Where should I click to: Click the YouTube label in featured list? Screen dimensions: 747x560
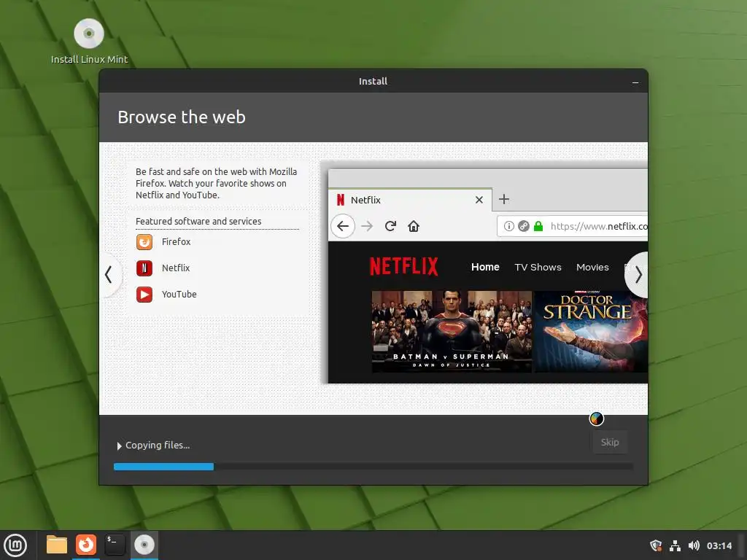coord(179,295)
